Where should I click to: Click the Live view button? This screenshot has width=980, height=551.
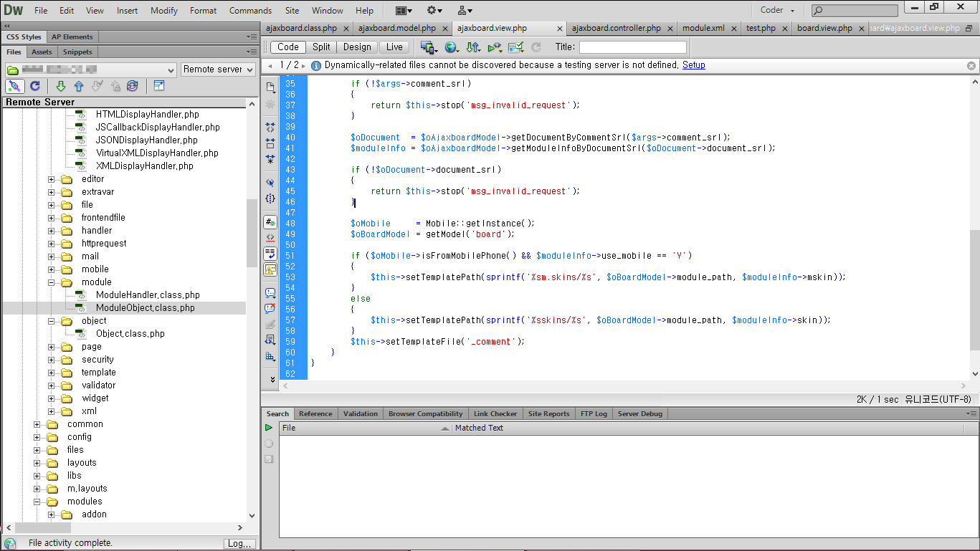tap(394, 47)
